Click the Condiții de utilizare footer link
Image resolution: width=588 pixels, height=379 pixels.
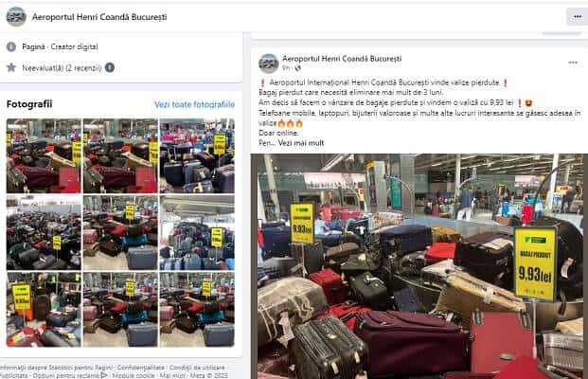[197, 368]
